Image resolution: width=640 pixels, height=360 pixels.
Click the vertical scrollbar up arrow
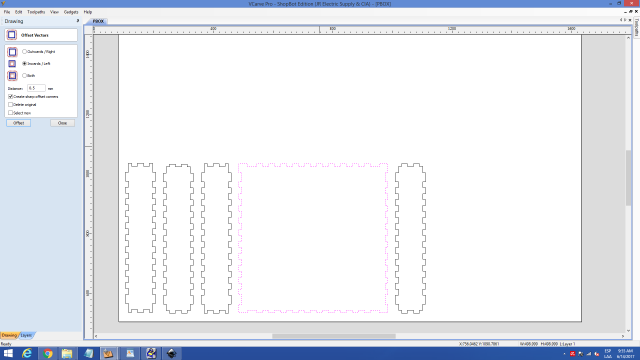(629, 38)
